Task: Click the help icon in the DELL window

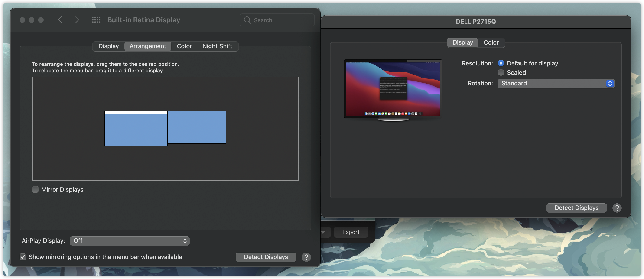Action: (617, 208)
